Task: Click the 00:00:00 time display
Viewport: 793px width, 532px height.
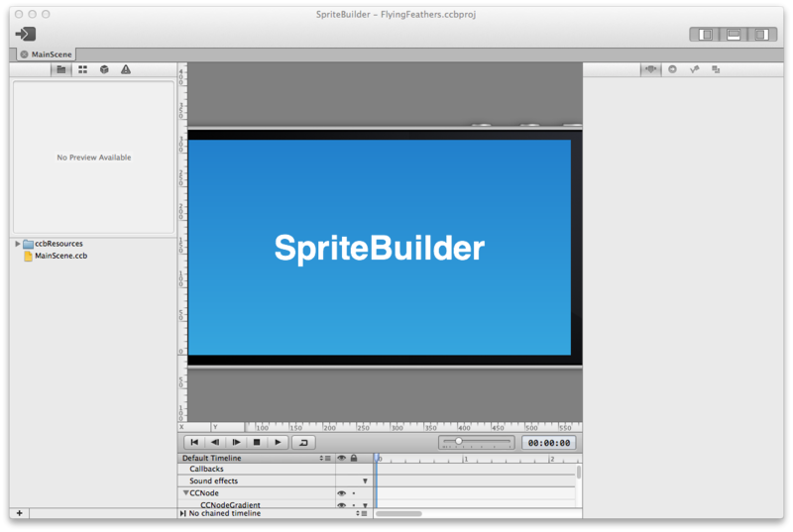Action: (549, 443)
